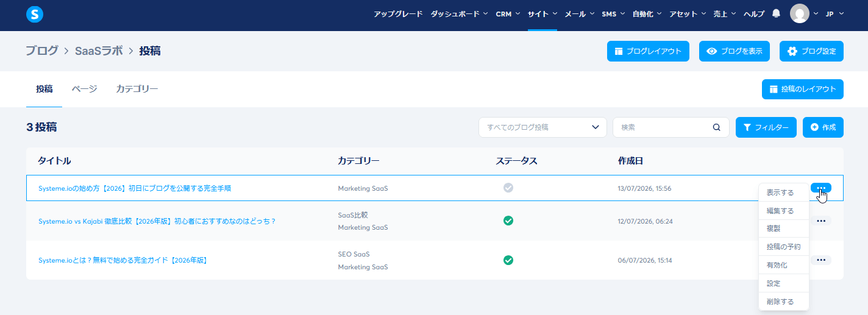Open the フィルター button
This screenshot has width=868, height=315.
pyautogui.click(x=766, y=127)
